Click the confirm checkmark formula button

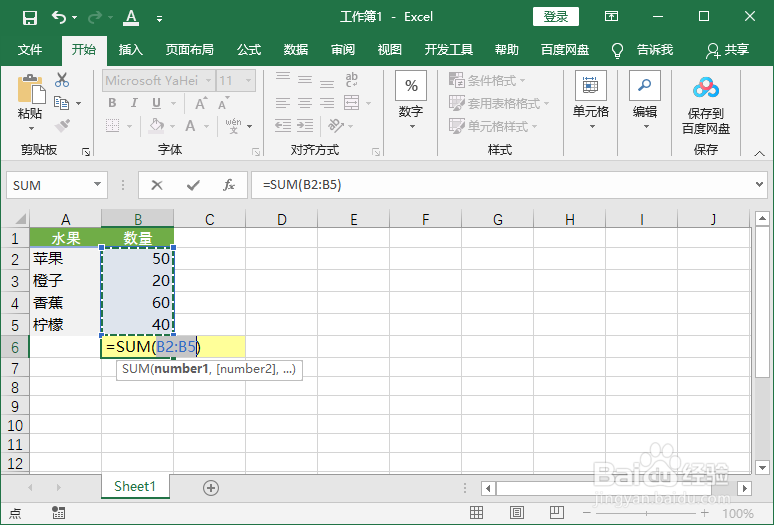coord(193,185)
